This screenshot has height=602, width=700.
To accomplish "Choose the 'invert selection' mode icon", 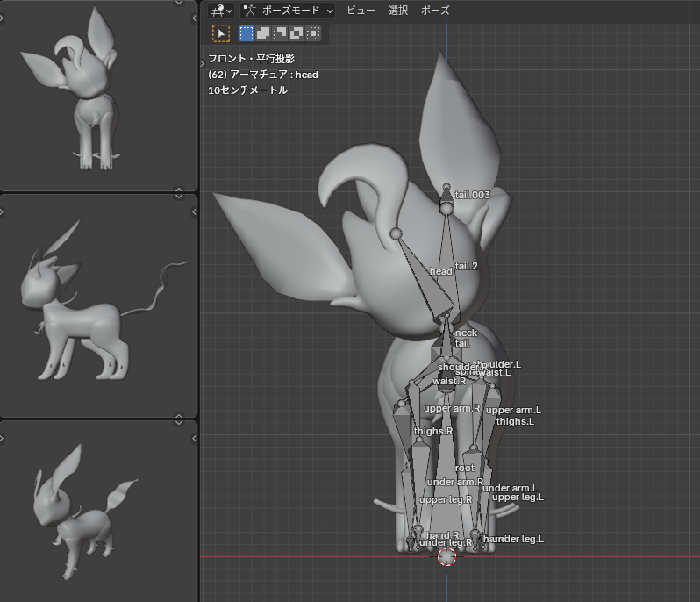I will (296, 33).
